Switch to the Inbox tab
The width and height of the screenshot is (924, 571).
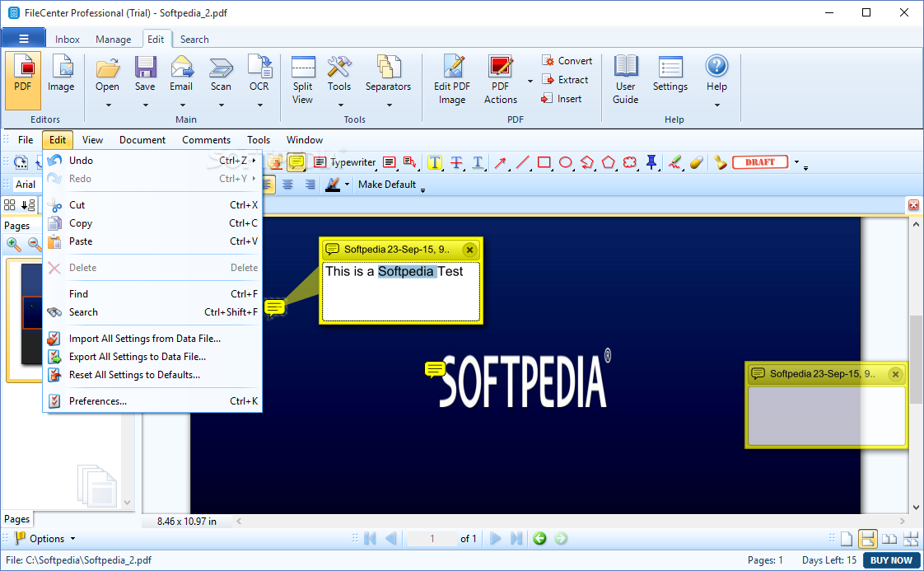tap(68, 40)
